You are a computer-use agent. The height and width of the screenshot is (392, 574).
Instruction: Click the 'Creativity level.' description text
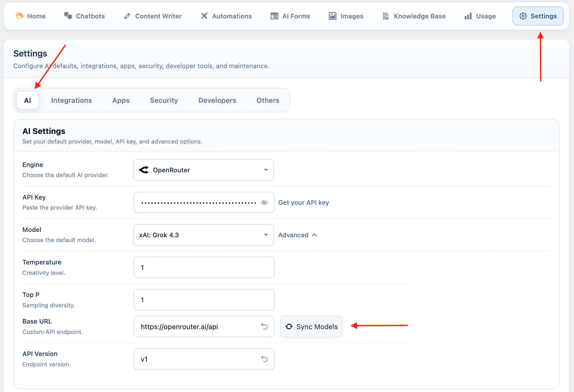(44, 273)
